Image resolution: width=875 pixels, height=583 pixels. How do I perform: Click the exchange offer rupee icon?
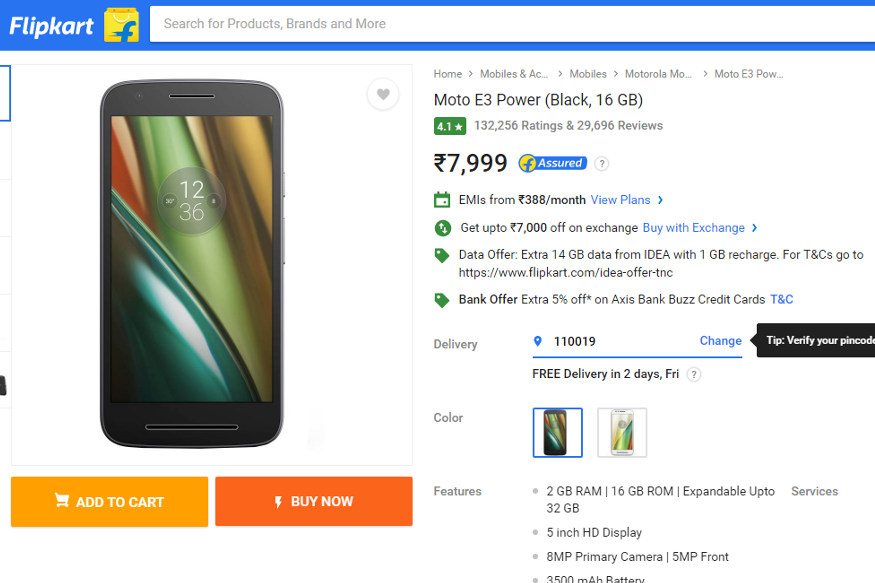pos(441,228)
